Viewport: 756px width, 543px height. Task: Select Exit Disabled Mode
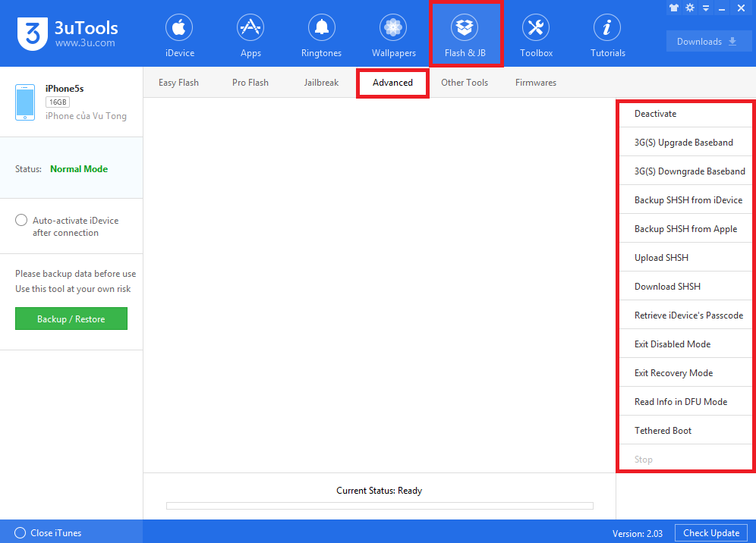[x=685, y=344]
